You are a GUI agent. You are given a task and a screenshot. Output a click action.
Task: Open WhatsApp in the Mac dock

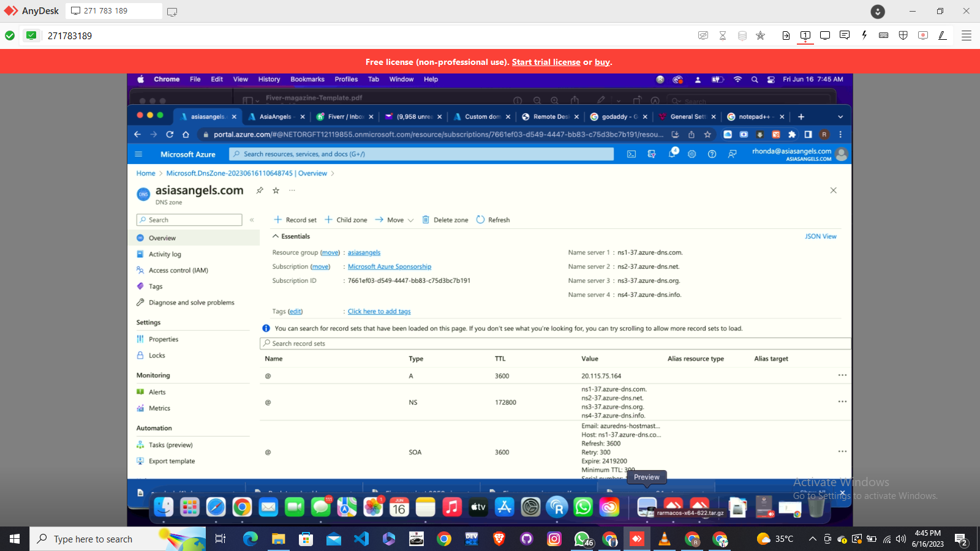click(583, 507)
